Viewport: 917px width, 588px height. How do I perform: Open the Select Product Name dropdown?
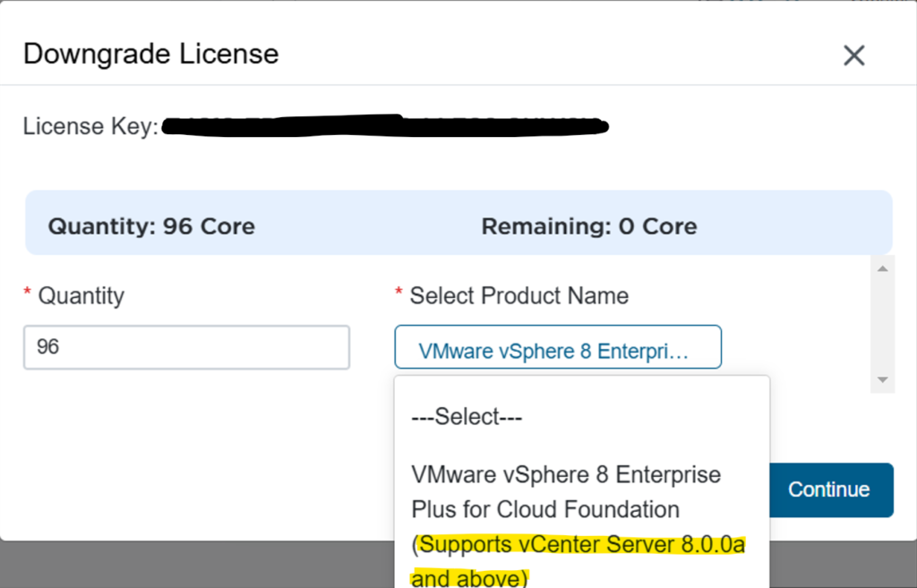[557, 347]
